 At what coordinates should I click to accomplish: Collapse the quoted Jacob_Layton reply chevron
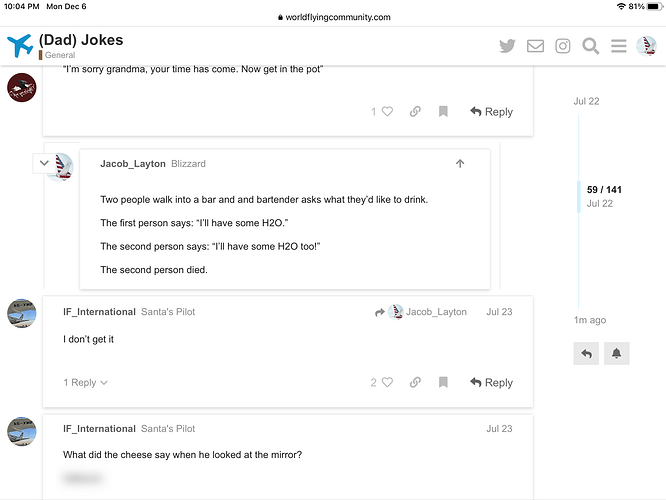[44, 163]
